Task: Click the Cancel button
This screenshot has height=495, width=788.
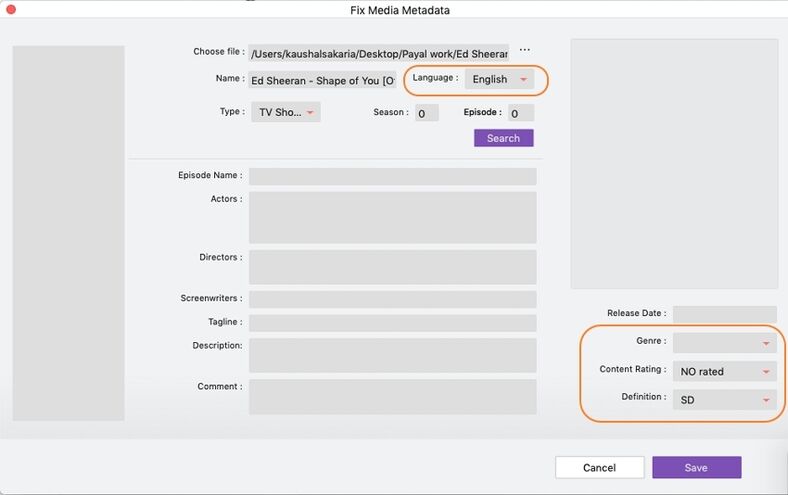Action: point(599,467)
